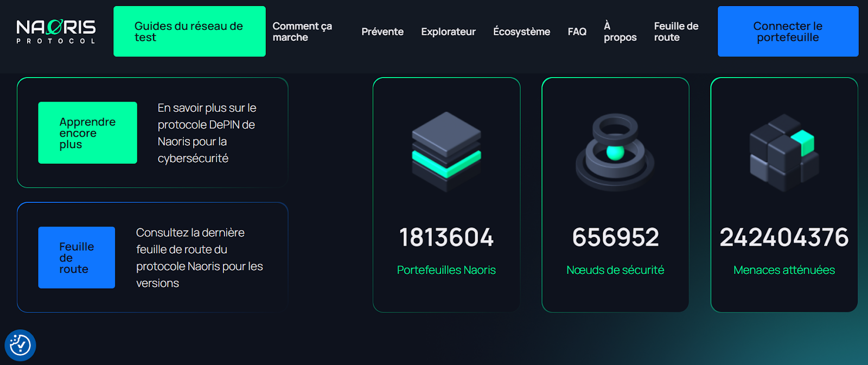
Task: Select Écosystème in the navbar
Action: (x=521, y=31)
